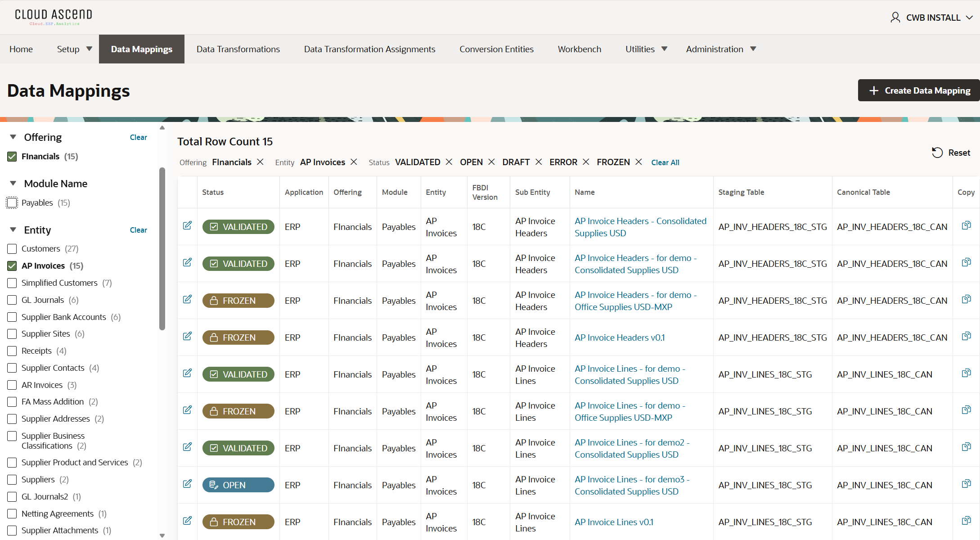Screen dimensions: 980x540
Task: Click the Cloud Ascend logo
Action: click(x=54, y=17)
